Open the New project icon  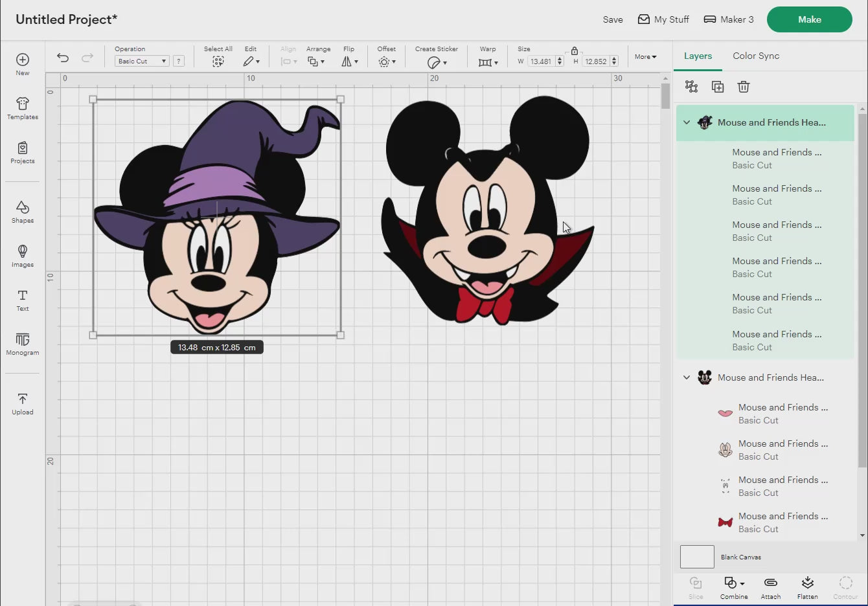23,63
